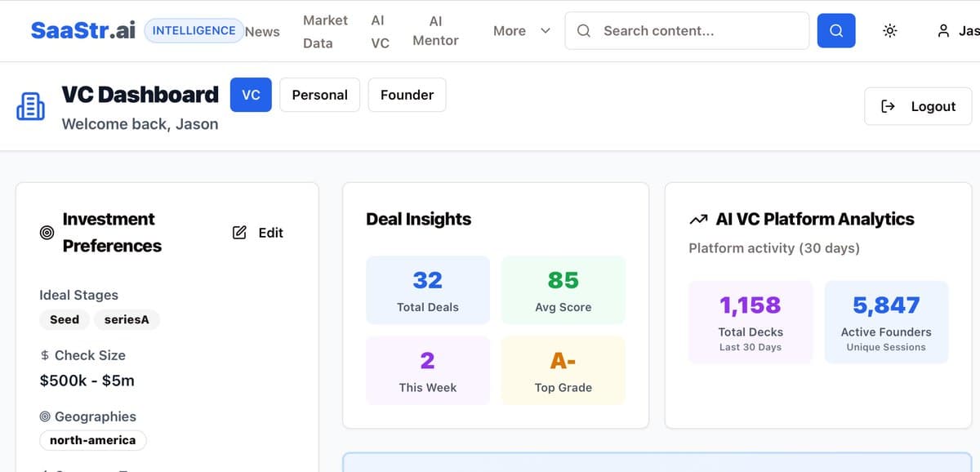980x472 pixels.
Task: Click the dollar sign Check Size icon
Action: point(45,355)
